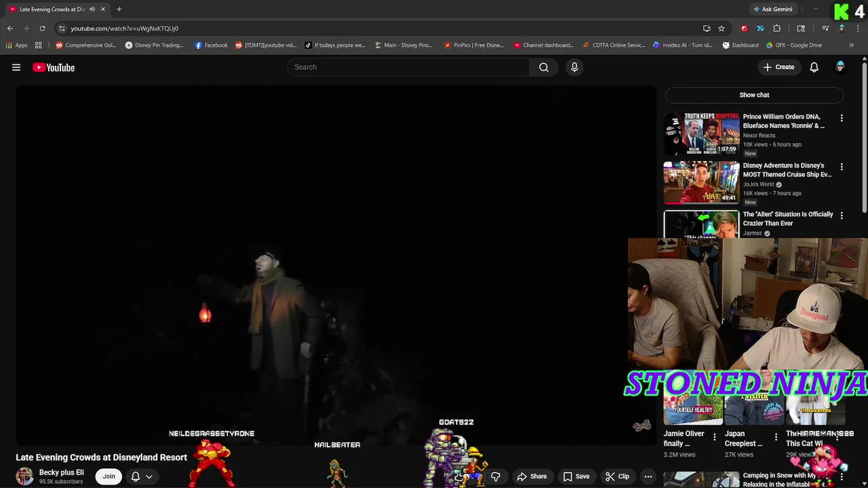Open the Dashboard bookmark
Viewport: 868px width, 488px height.
tap(741, 45)
